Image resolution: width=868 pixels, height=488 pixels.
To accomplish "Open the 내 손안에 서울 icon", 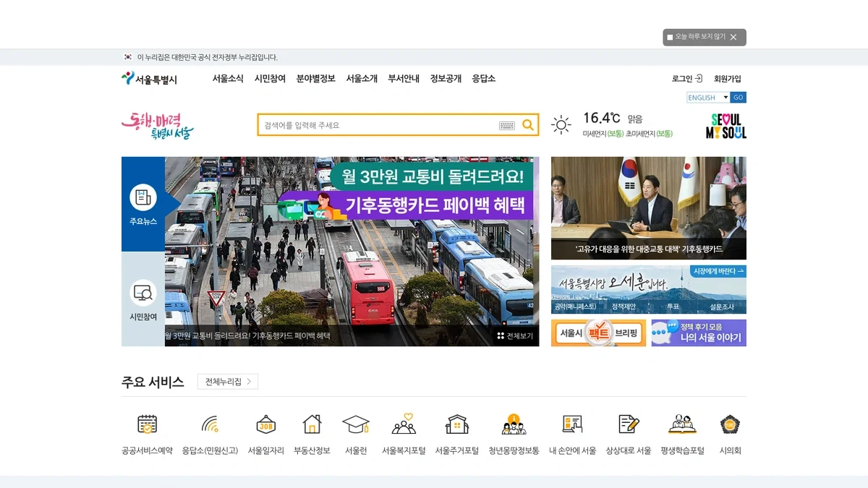I will (x=572, y=424).
